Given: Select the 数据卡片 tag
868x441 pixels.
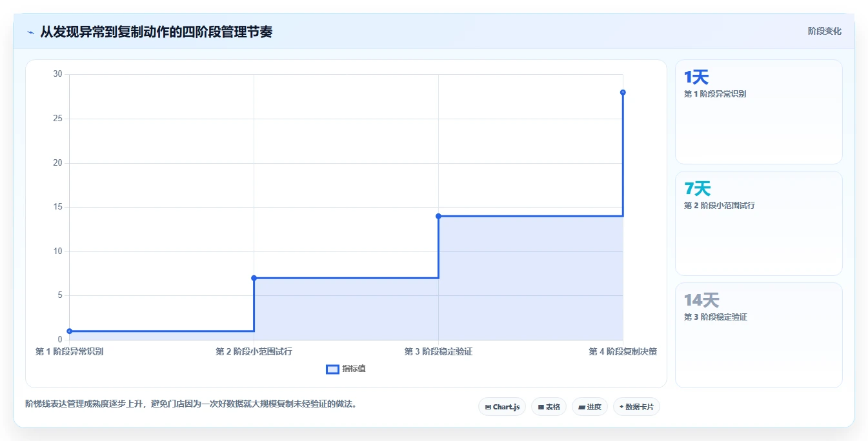Looking at the screenshot, I should (x=636, y=407).
